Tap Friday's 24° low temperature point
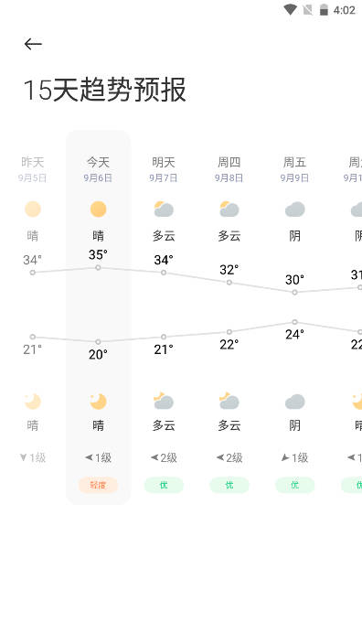 click(x=294, y=322)
